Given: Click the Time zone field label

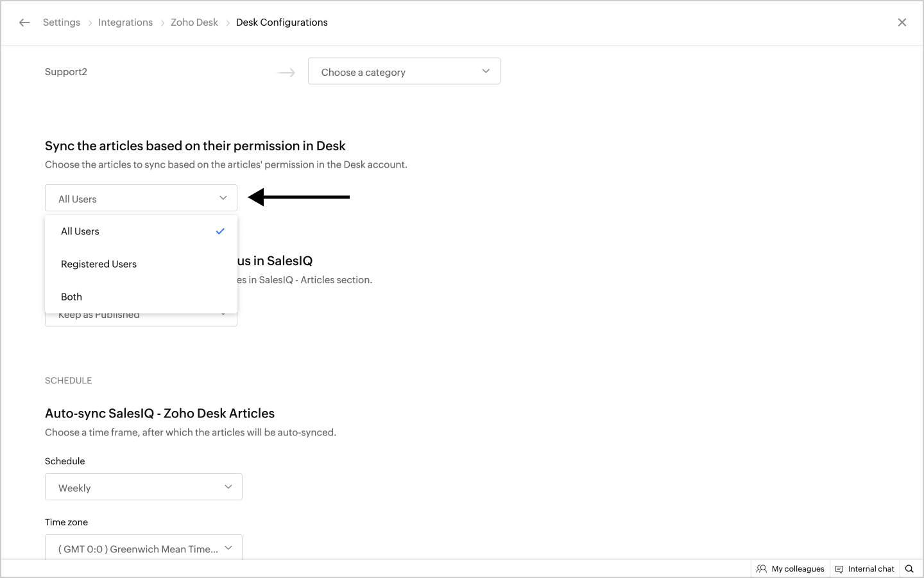Looking at the screenshot, I should [x=66, y=522].
